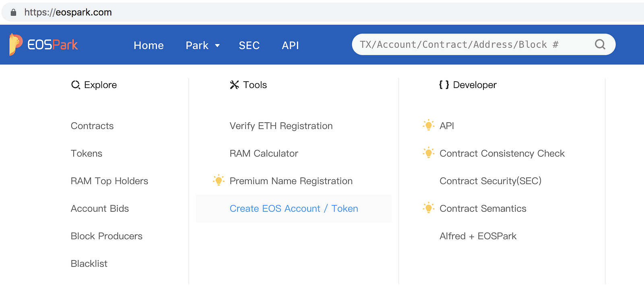The width and height of the screenshot is (644, 287).
Task: Click lightbulb icon beside Contract Consistency Check
Action: click(429, 152)
